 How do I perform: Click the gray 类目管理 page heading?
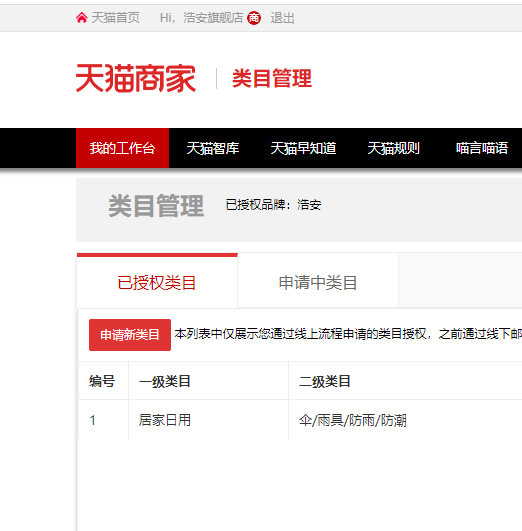(156, 206)
